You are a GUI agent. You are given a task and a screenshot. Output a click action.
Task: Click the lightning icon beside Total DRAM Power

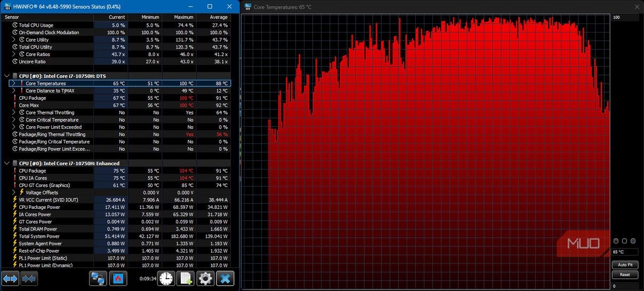click(14, 229)
